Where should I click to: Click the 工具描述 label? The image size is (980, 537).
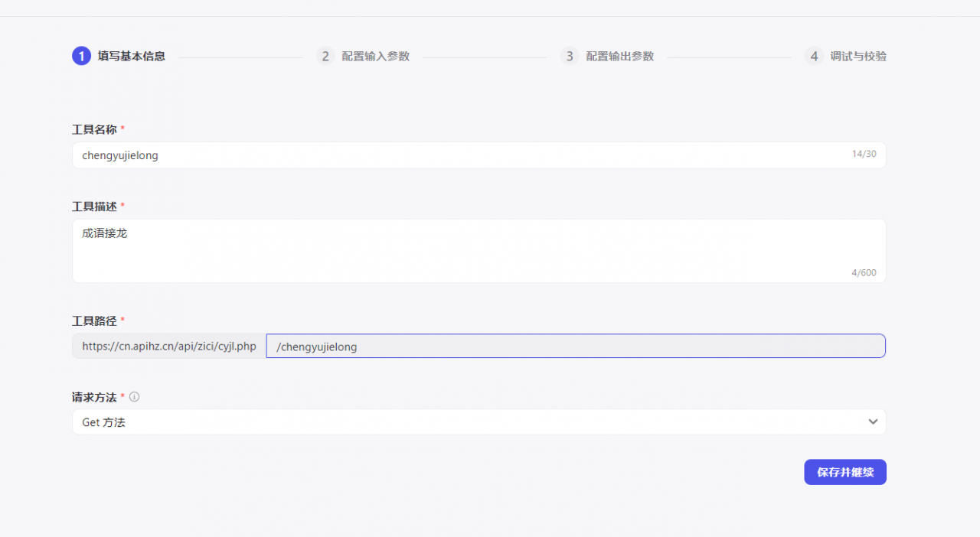tap(94, 207)
